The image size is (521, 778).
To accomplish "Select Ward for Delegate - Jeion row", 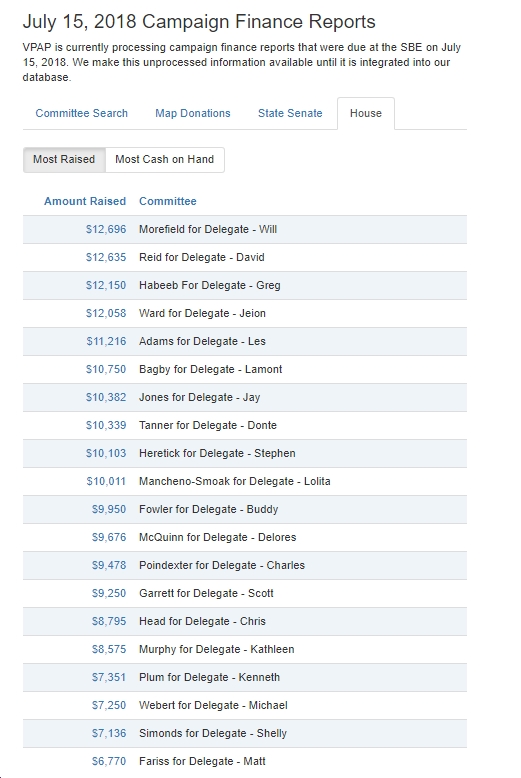I will [x=245, y=313].
